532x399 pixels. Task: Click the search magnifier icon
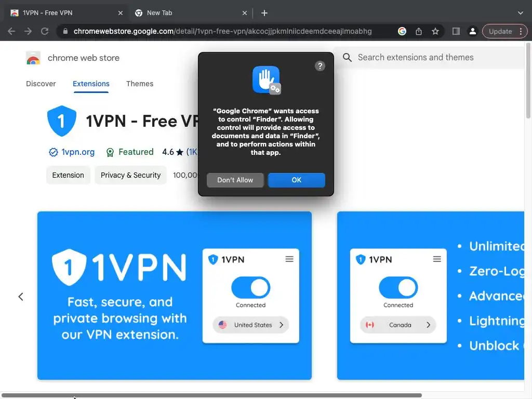click(x=347, y=57)
